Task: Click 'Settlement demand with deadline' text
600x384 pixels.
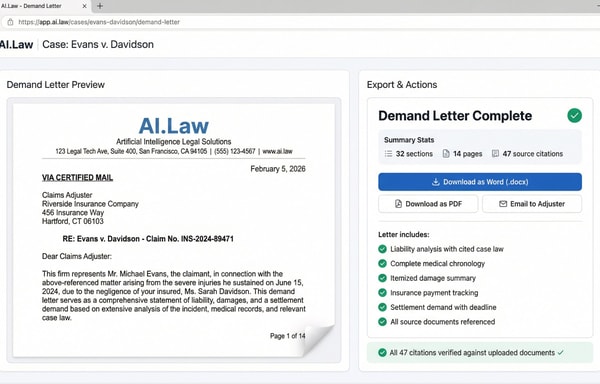Action: point(443,307)
